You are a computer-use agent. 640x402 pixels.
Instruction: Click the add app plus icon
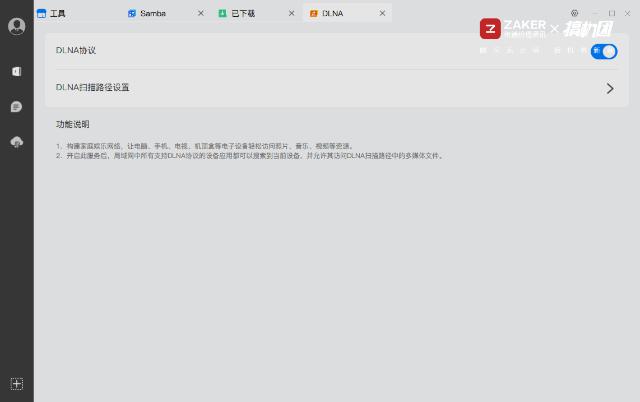[x=17, y=384]
